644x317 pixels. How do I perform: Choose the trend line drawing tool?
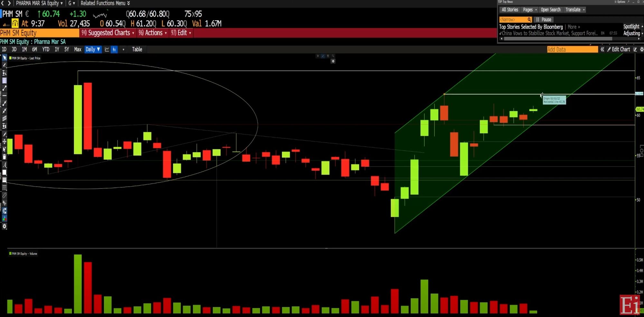click(x=5, y=88)
